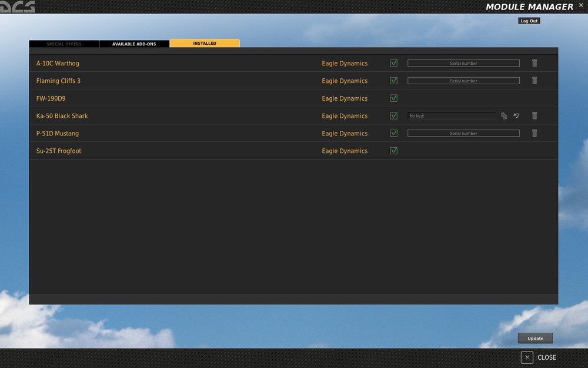The height and width of the screenshot is (368, 588).
Task: Click Eagle Dynamics in FW-190D9 row
Action: pos(345,98)
